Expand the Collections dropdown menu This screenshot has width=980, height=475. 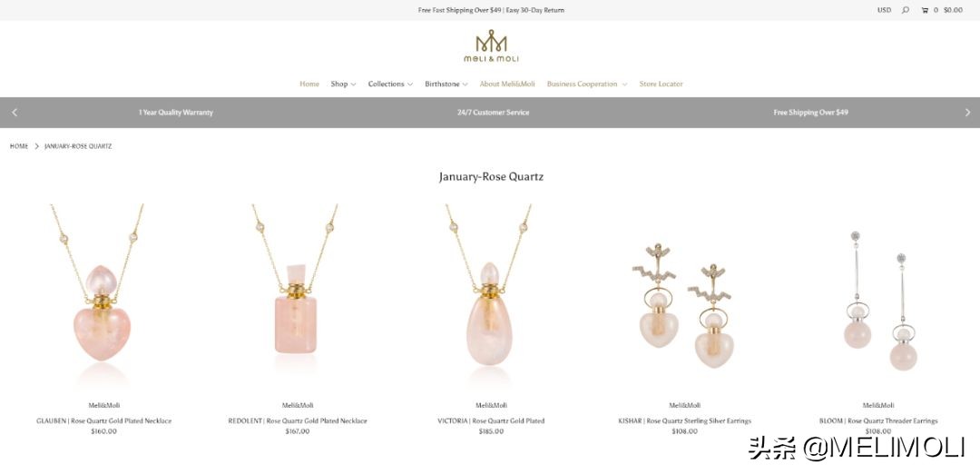coord(390,84)
